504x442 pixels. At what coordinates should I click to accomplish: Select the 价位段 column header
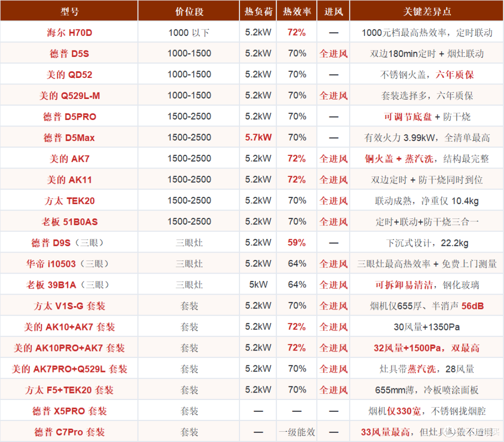pos(189,12)
